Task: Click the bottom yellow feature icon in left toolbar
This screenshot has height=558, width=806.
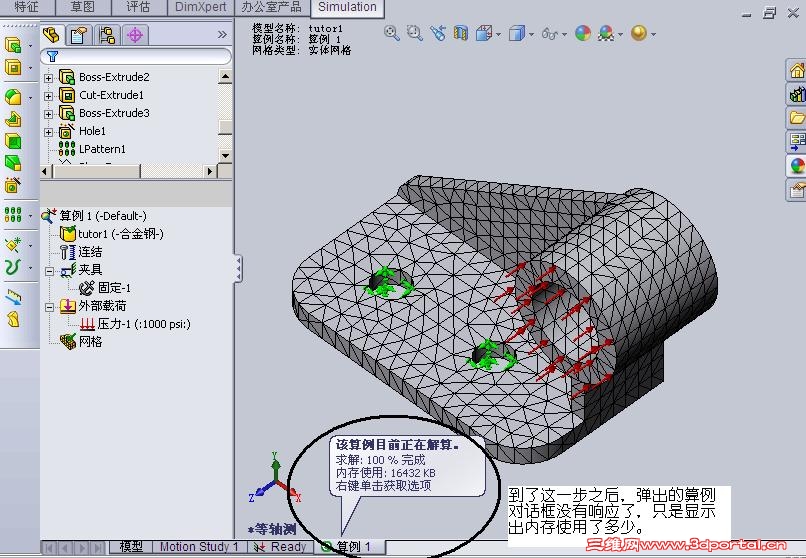Action: click(13, 320)
